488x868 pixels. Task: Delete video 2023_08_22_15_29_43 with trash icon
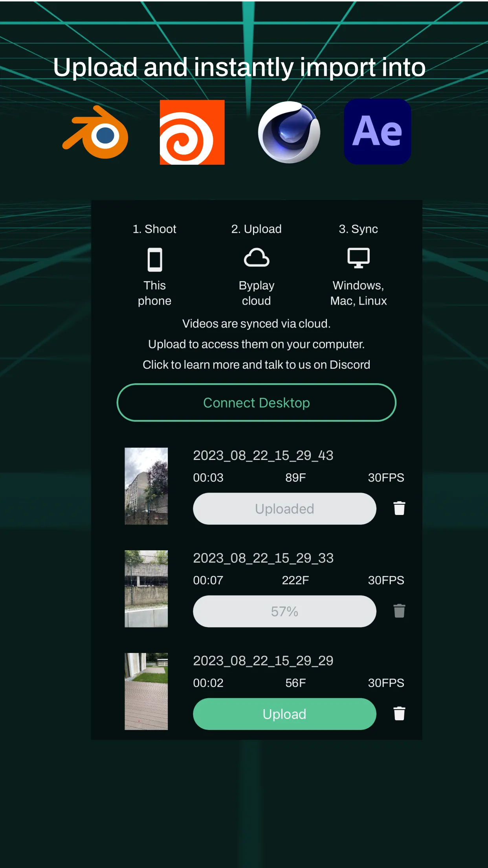(399, 508)
